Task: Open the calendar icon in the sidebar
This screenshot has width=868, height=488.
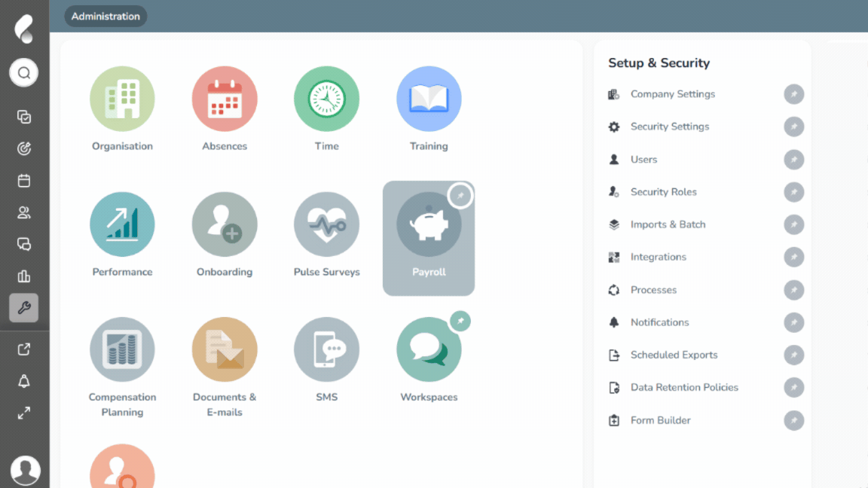Action: tap(24, 181)
